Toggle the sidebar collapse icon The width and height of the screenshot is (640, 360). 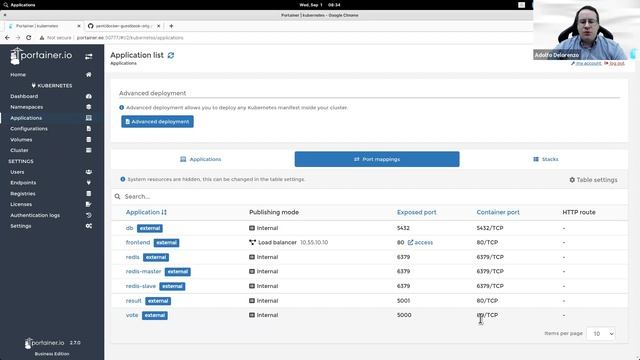(89, 57)
